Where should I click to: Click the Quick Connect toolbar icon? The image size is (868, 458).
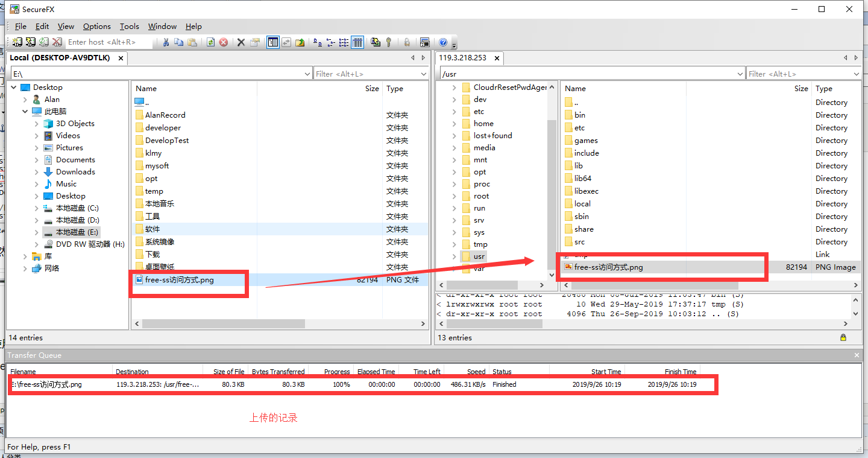pyautogui.click(x=30, y=42)
